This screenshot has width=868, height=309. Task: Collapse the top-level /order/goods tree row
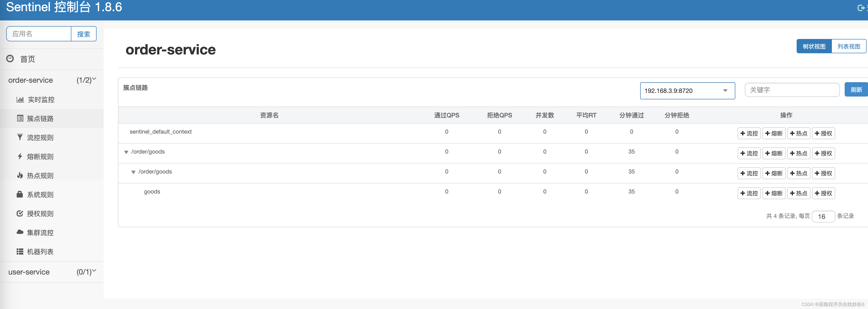click(126, 152)
